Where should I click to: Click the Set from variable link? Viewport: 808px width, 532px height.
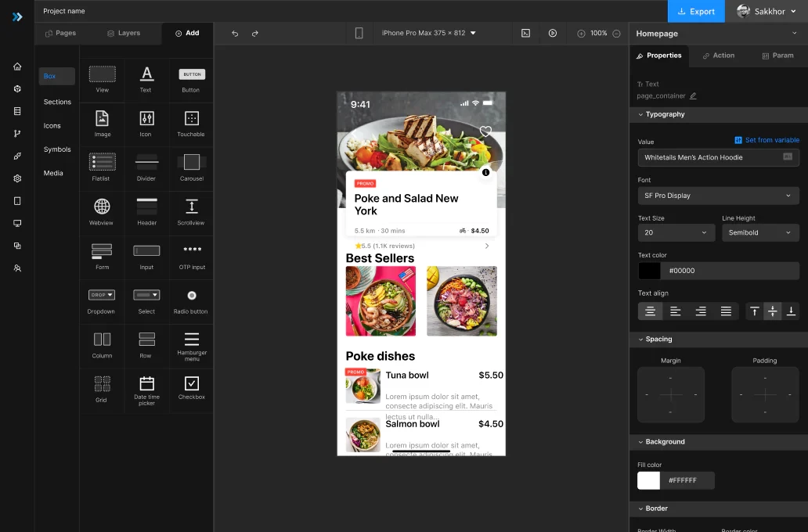click(x=767, y=140)
